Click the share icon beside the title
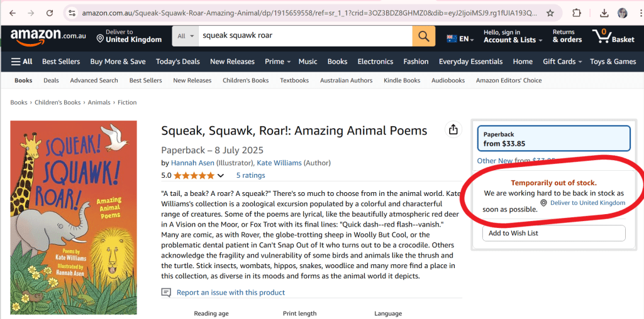This screenshot has height=319, width=644. (x=452, y=130)
